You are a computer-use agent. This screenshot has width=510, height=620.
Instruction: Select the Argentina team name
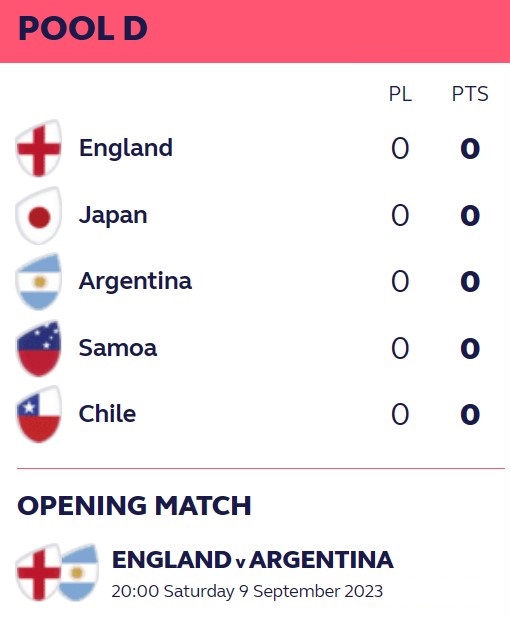(135, 281)
